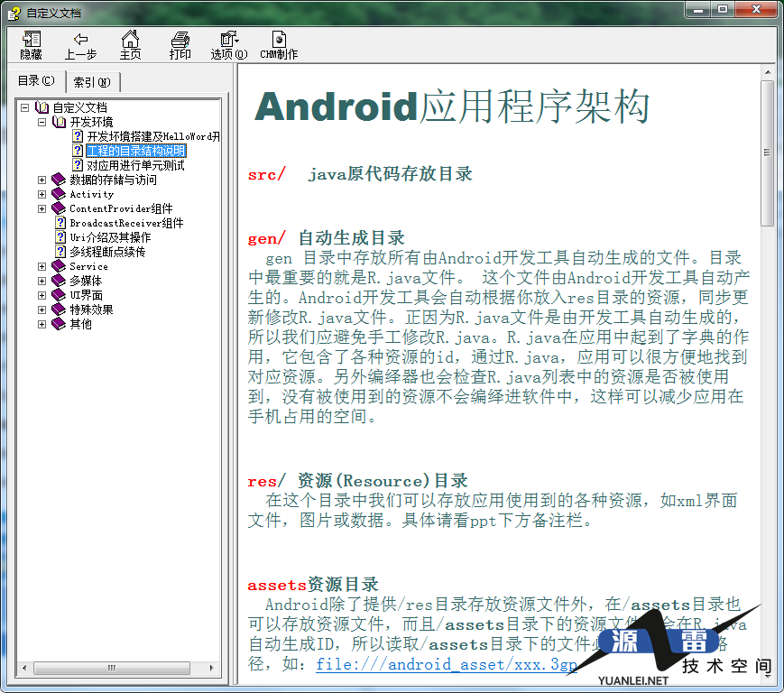This screenshot has width=784, height=693.
Task: Select 对应用进行单元测试 topic
Action: coord(135,165)
